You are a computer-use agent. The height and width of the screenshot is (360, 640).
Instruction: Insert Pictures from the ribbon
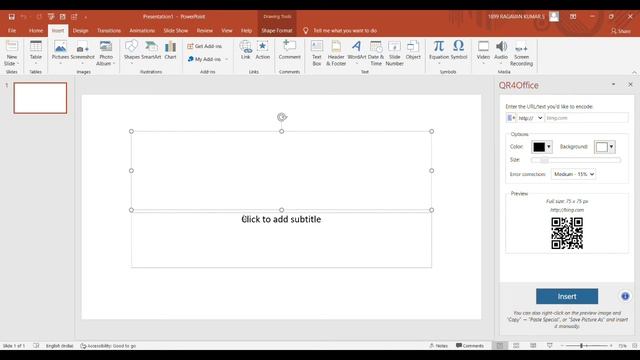[x=60, y=52]
